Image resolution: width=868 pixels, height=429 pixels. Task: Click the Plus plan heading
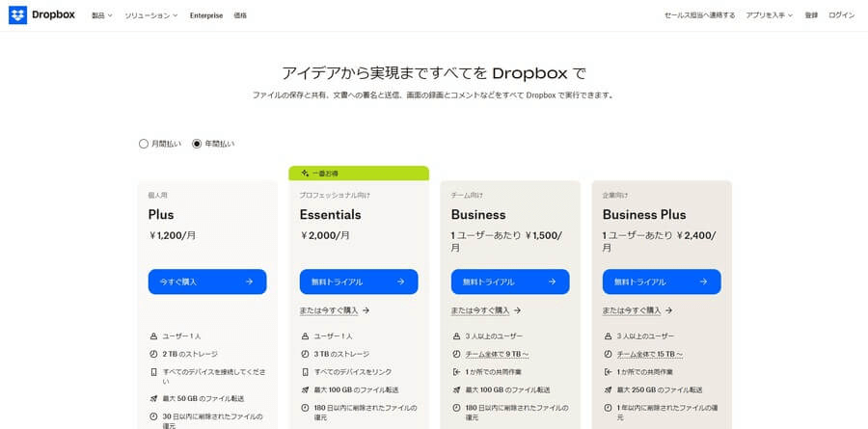(161, 215)
